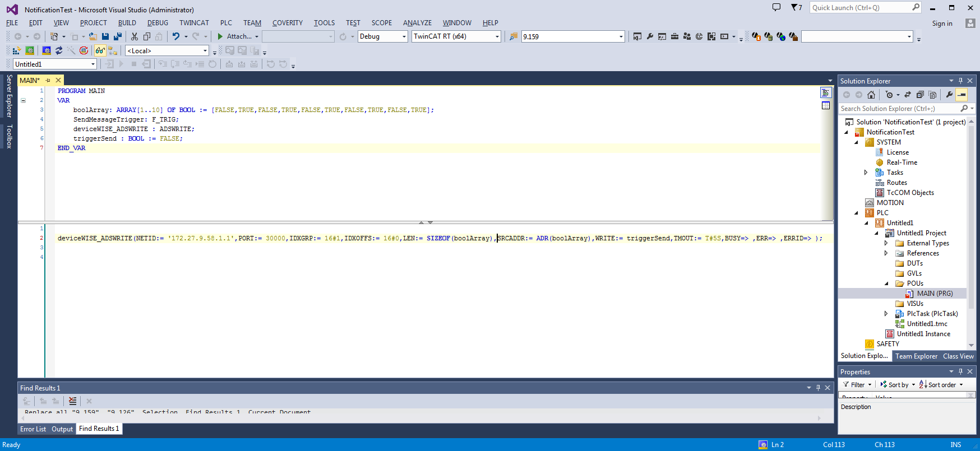Screen dimensions: 980x451
Task: Click the Copy icon in the toolbar
Action: pos(147,36)
